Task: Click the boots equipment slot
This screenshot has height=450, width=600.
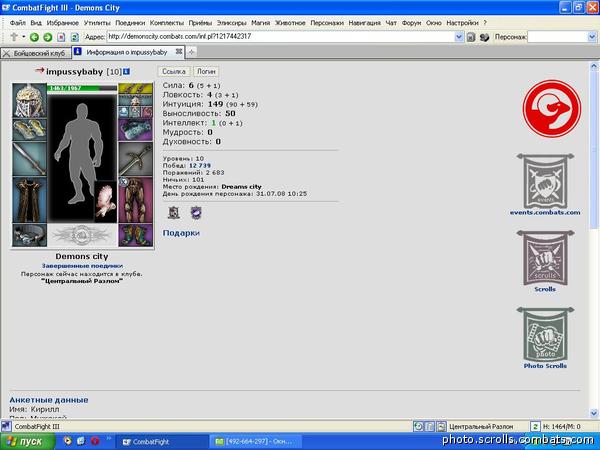Action: point(135,235)
